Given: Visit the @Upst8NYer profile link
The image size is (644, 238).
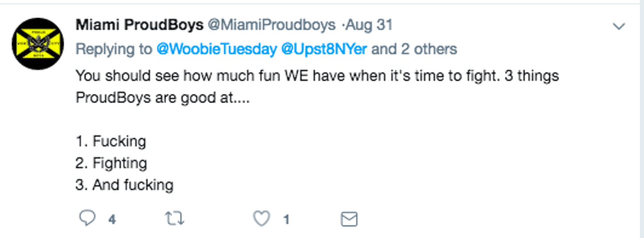Looking at the screenshot, I should 324,49.
